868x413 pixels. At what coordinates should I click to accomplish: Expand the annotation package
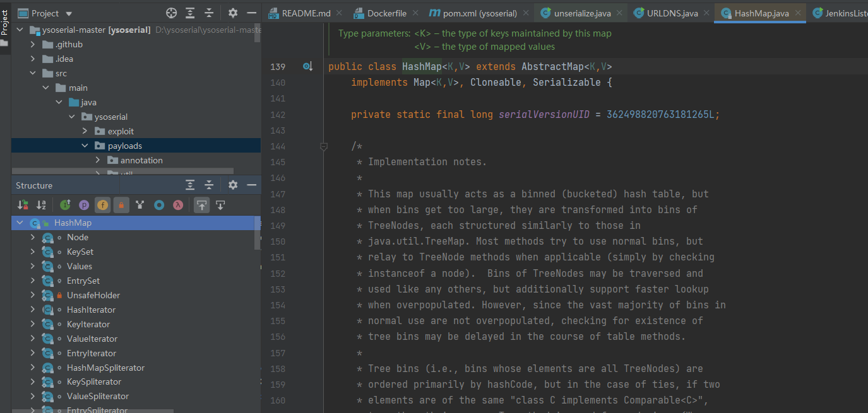[98, 160]
